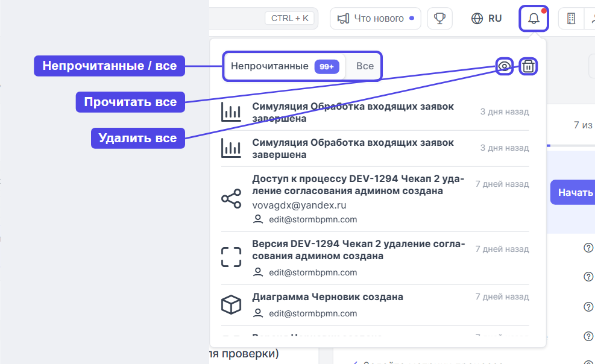The height and width of the screenshot is (364, 595).
Task: Open 'Что нового' announcements
Action: pyautogui.click(x=376, y=18)
